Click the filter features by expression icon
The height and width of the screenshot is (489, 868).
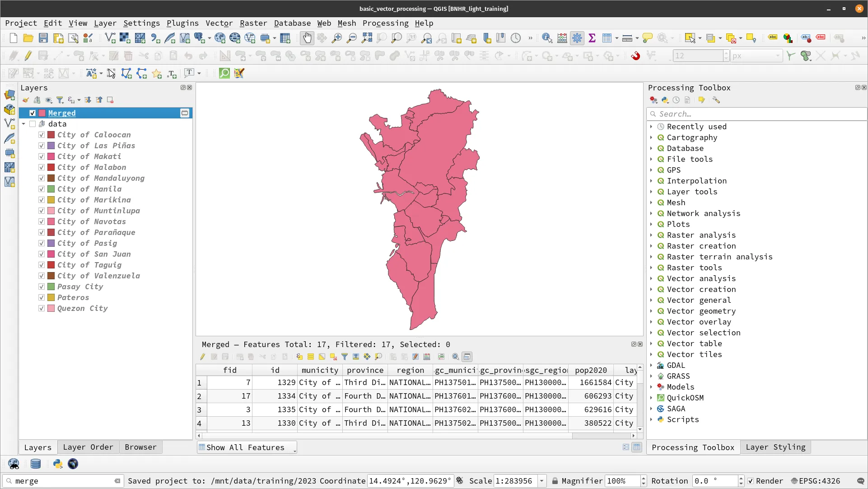[345, 357]
